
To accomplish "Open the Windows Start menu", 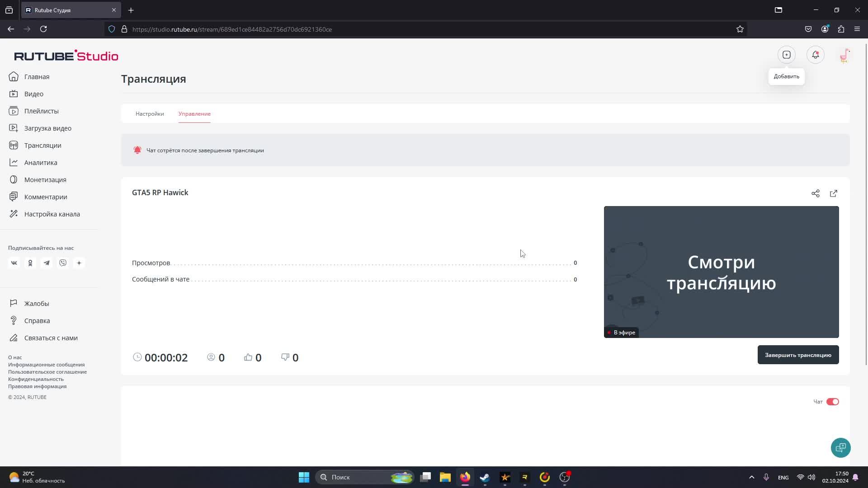I will [304, 477].
